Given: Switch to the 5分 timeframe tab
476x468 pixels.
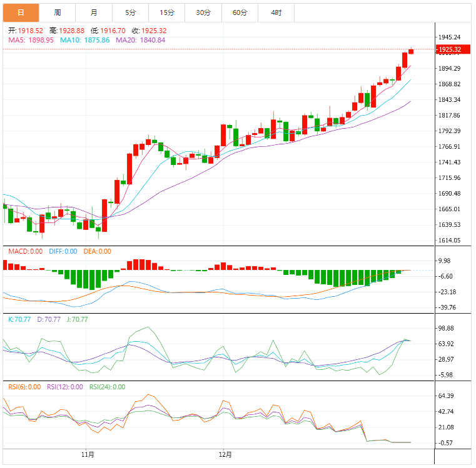Looking at the screenshot, I should tap(130, 12).
